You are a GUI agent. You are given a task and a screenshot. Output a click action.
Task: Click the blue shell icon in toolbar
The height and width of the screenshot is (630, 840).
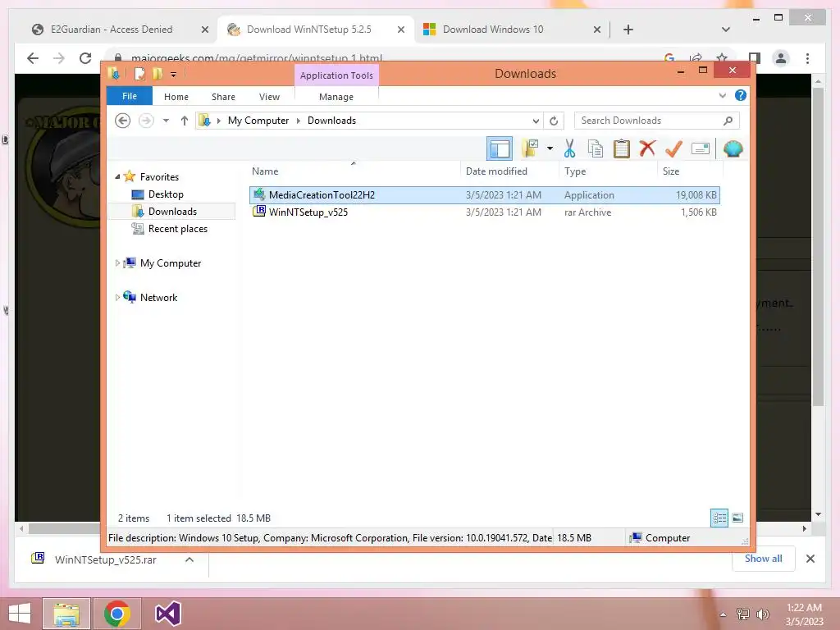tap(733, 148)
